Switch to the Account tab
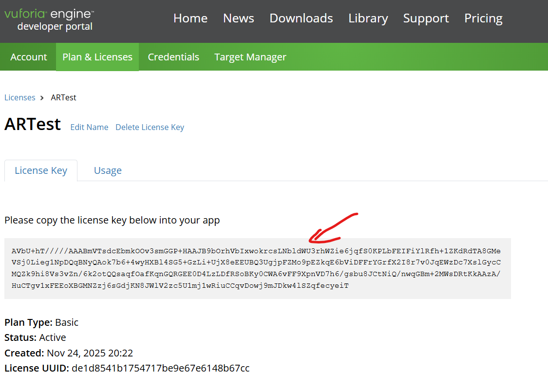Image resolution: width=548 pixels, height=392 pixels. coord(28,57)
